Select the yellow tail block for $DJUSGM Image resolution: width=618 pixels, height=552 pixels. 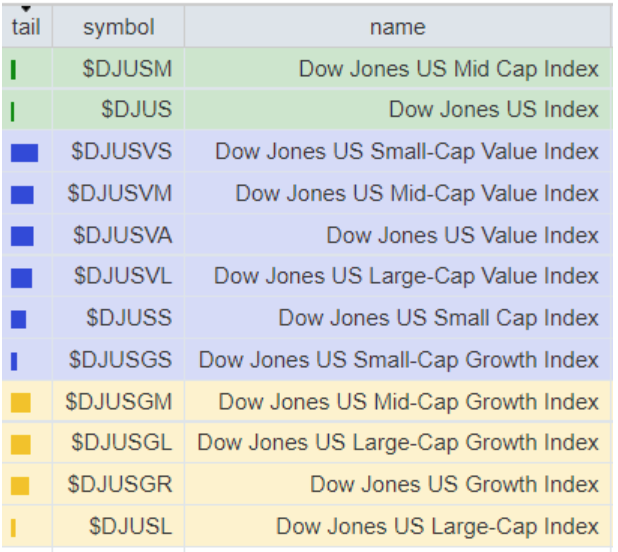pyautogui.click(x=20, y=403)
